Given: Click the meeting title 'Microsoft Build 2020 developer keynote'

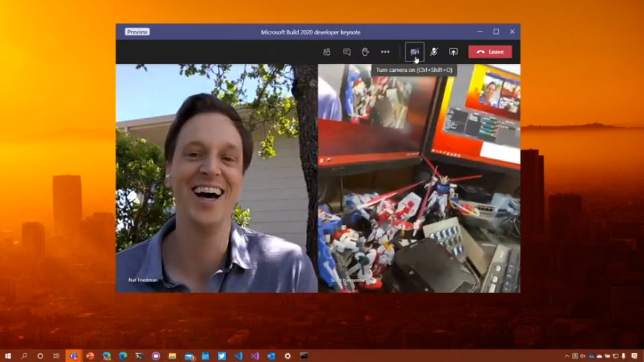Looking at the screenshot, I should pos(310,32).
